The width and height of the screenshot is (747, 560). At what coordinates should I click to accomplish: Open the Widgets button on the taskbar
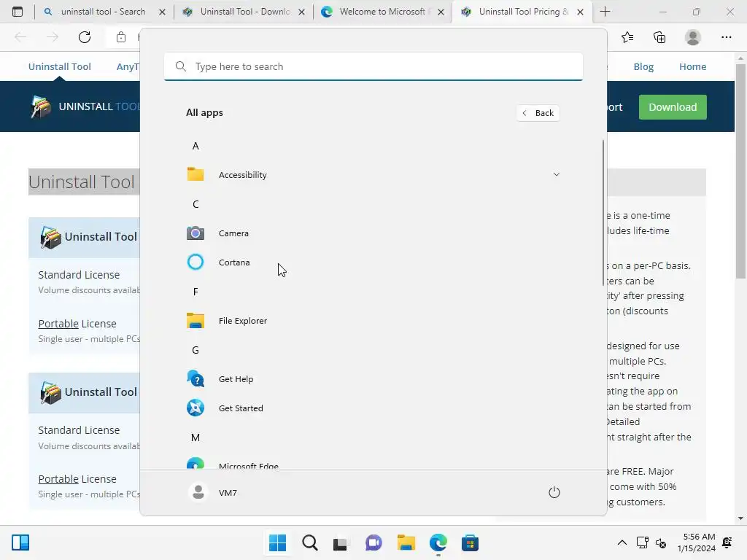pyautogui.click(x=20, y=542)
